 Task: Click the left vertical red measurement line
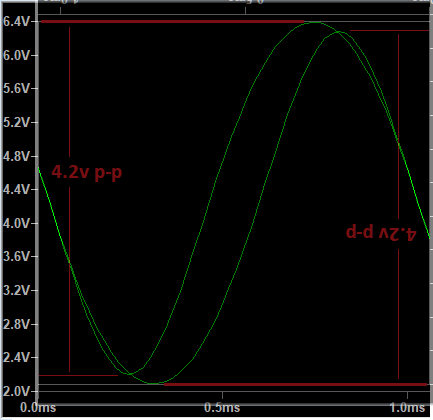69,199
